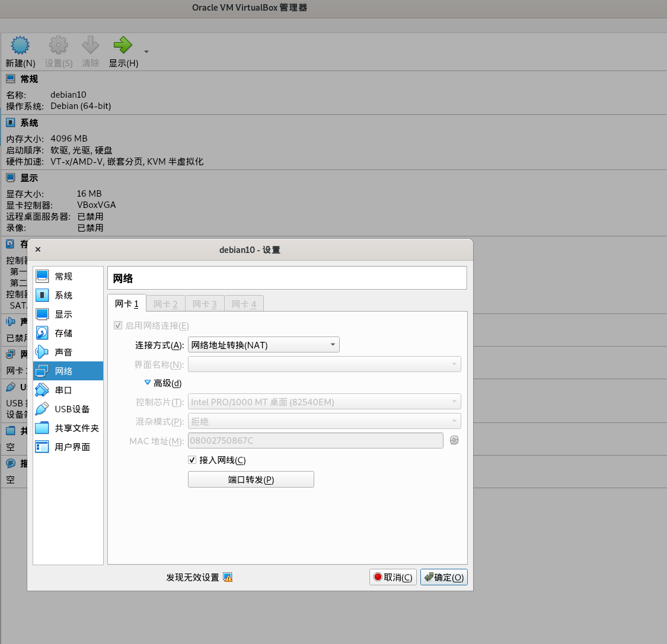Collapse the 高级(d) advanced section
Viewport: 667px width, 644px height.
coord(148,383)
